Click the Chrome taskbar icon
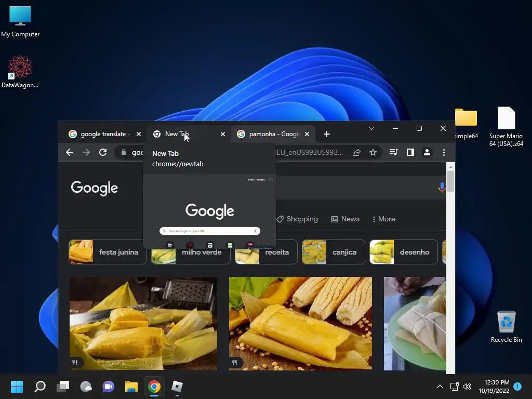 tap(154, 387)
